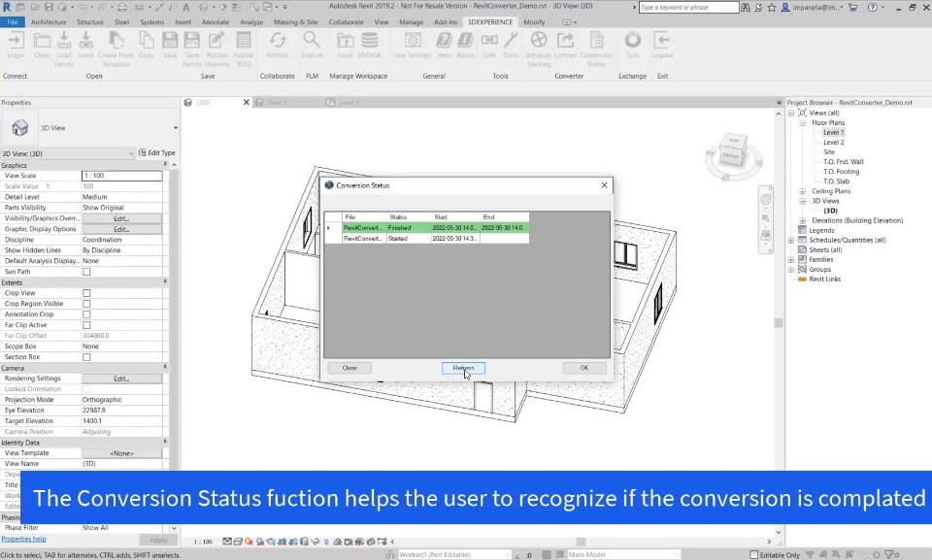
Task: Switch to the Architecture ribbon tab
Action: coord(49,22)
